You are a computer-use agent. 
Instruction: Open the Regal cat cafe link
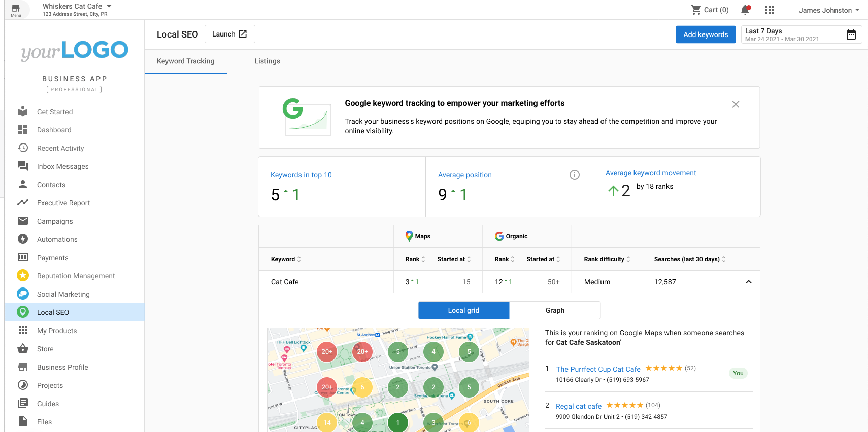tap(579, 406)
